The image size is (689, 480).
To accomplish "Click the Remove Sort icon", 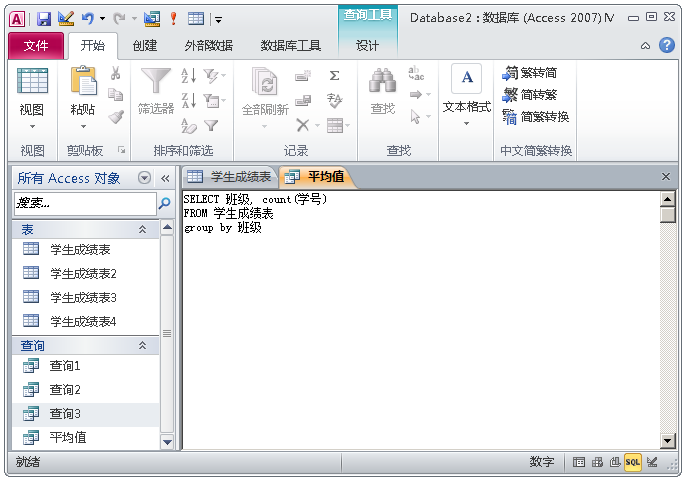I will coord(189,126).
